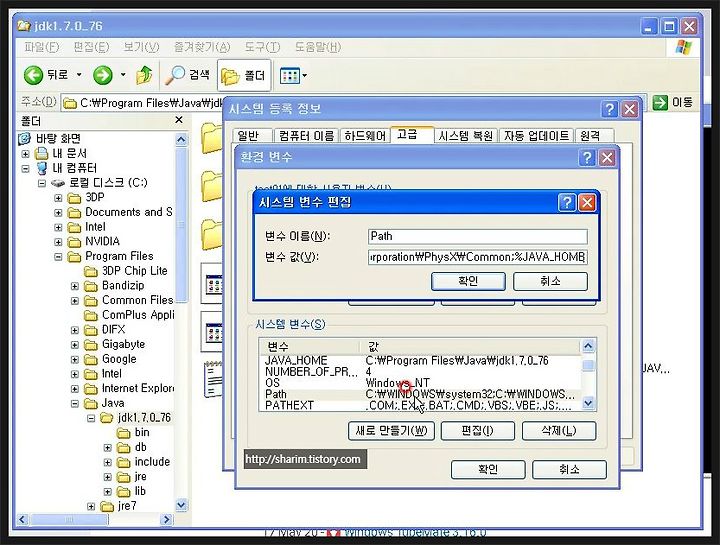Image resolution: width=720 pixels, height=545 pixels.
Task: Select 바탕 화면 desktop root in tree
Action: (x=50, y=138)
